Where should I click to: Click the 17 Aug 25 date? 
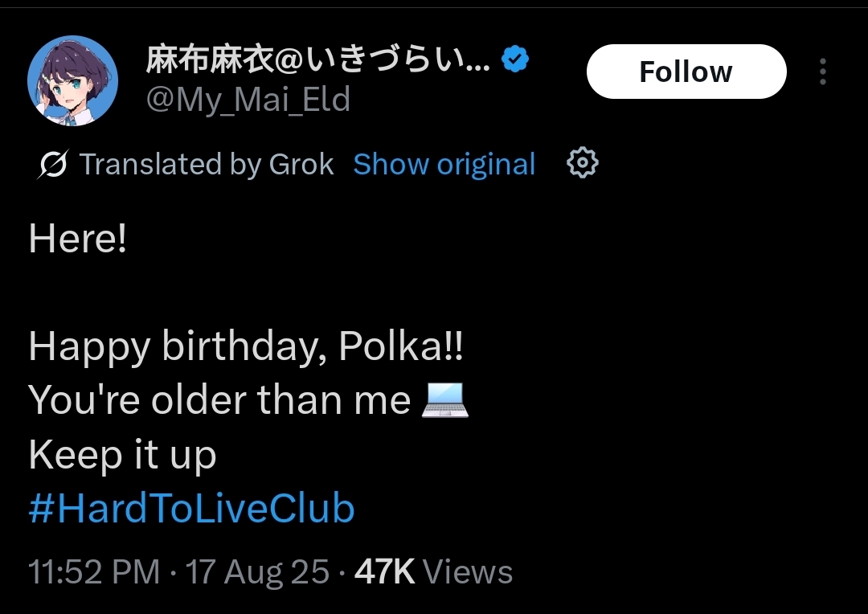click(x=257, y=572)
